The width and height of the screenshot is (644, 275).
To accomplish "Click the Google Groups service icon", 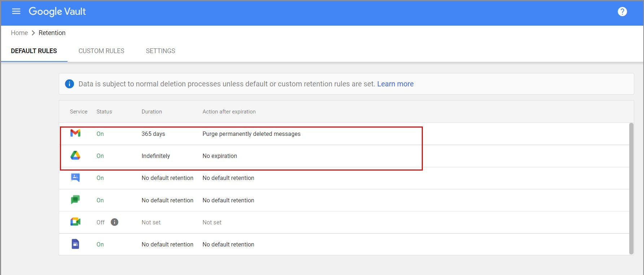I will [75, 177].
